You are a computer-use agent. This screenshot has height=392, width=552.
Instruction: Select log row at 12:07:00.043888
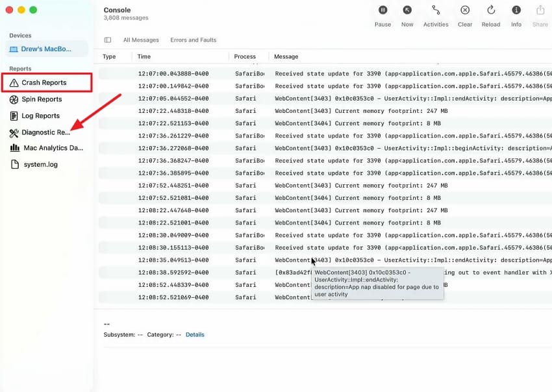325,74
